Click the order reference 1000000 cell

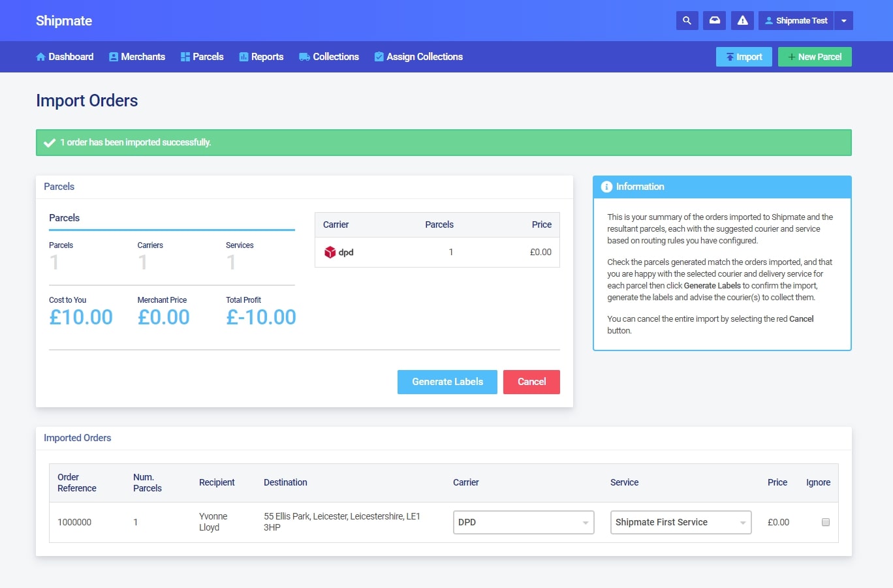(x=74, y=522)
